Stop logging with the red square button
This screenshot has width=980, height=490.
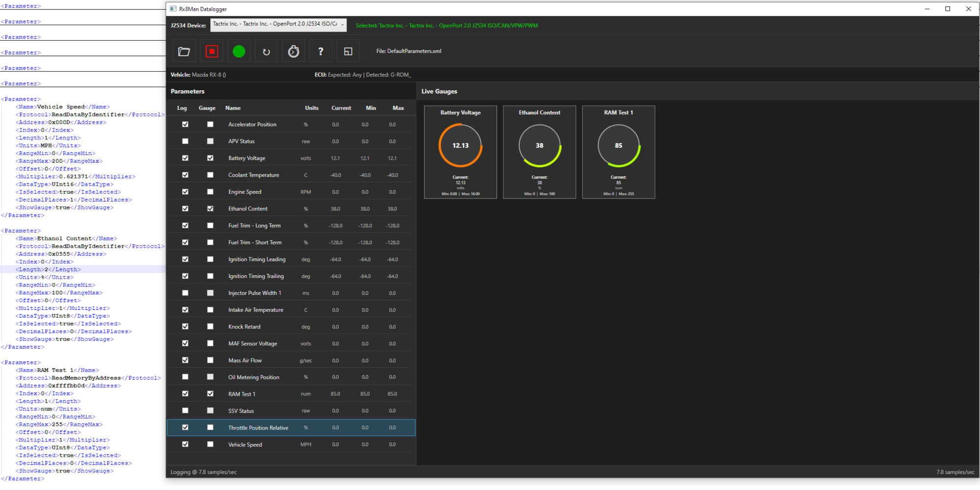(212, 52)
